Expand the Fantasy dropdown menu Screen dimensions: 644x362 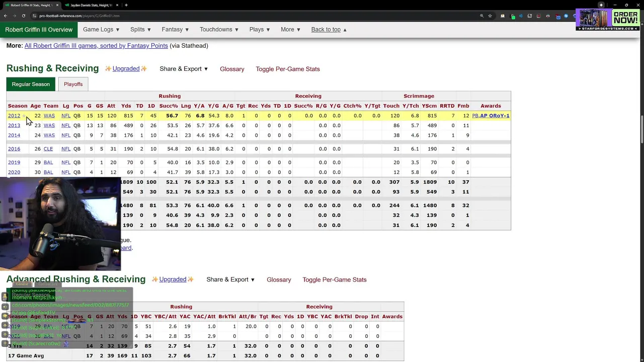pos(175,29)
